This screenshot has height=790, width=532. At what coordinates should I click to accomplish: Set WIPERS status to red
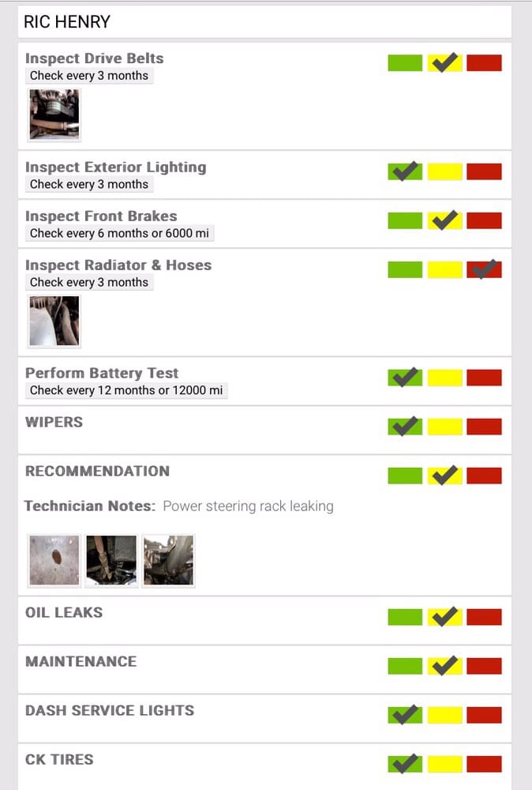click(484, 427)
